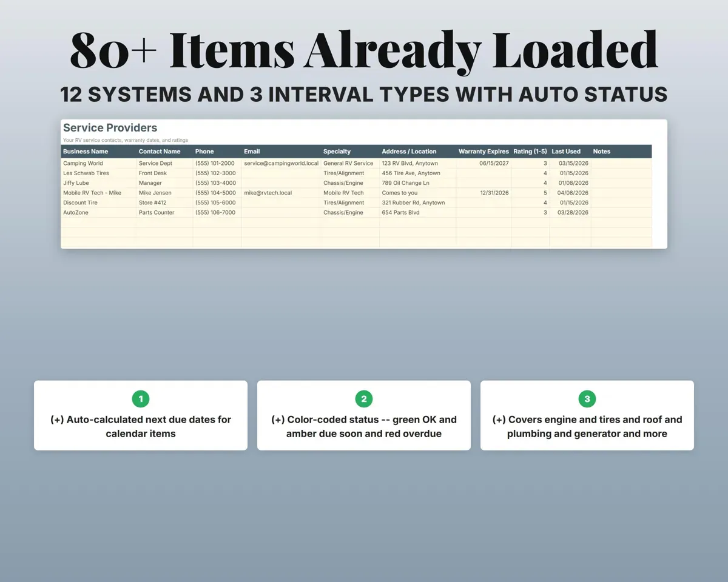The image size is (728, 582).
Task: Click Tires/Alignment in Discount Tire row
Action: pyautogui.click(x=350, y=202)
